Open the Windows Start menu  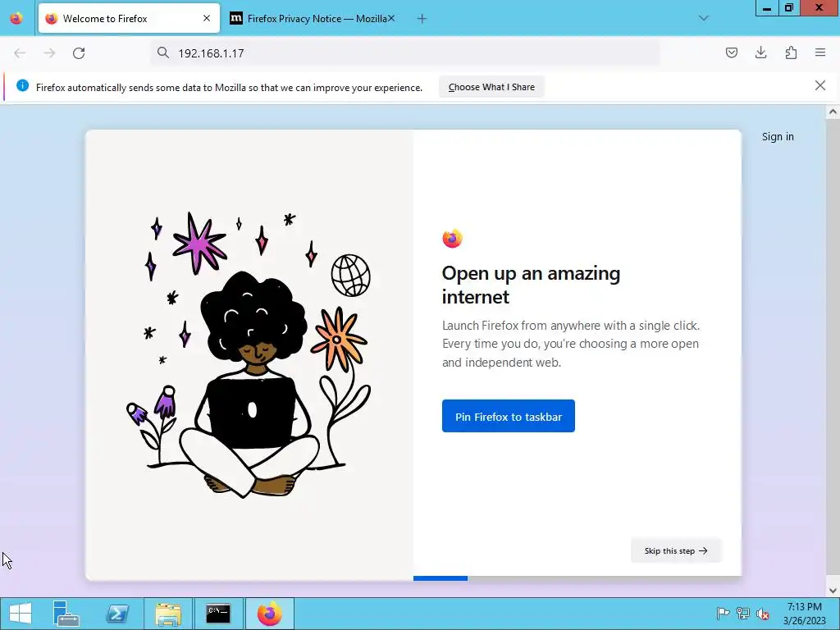(x=21, y=614)
